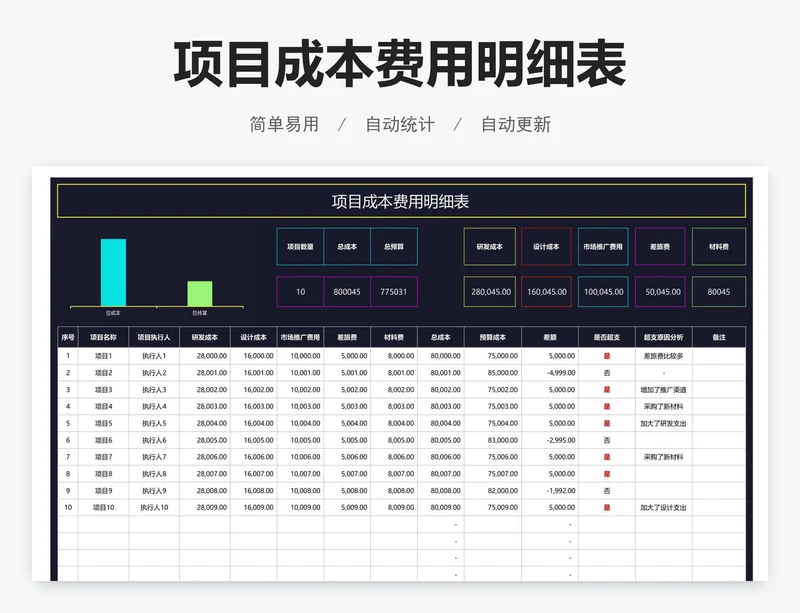Click the 82,000.00 budget cost cell

pos(493,491)
